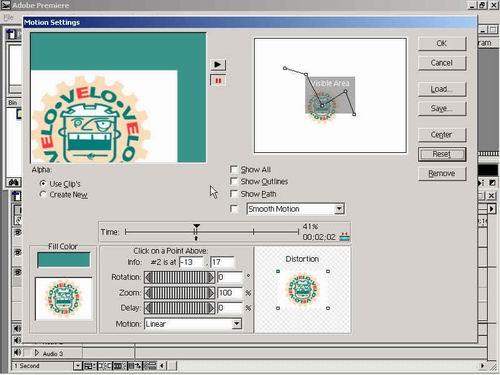Screen dimensions: 500x375
Task: Enable the Show Outlines checkbox
Action: click(234, 181)
